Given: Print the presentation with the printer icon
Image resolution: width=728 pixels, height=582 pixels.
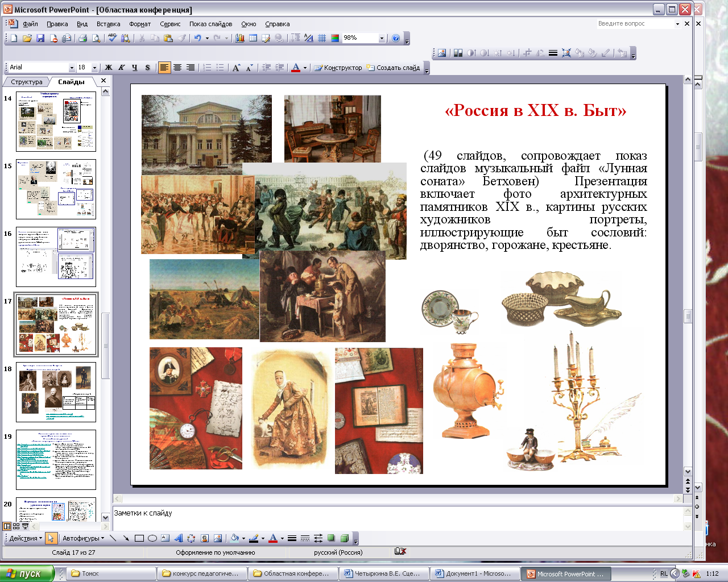Looking at the screenshot, I should pos(82,38).
